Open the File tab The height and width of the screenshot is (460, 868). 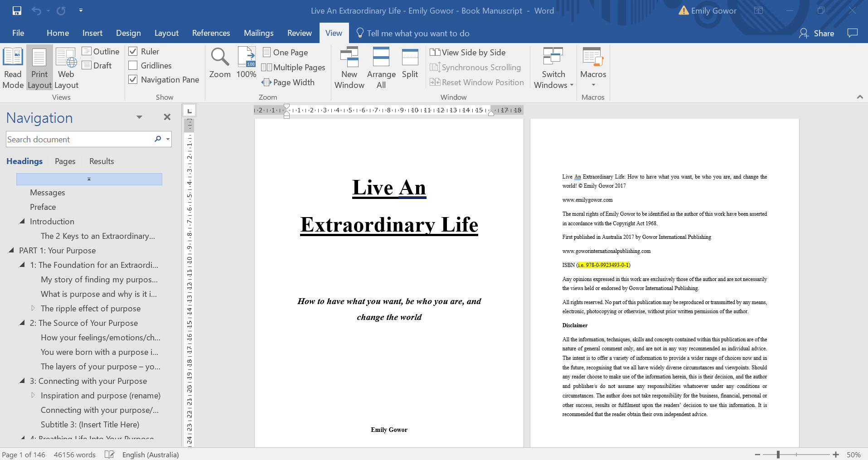[18, 33]
